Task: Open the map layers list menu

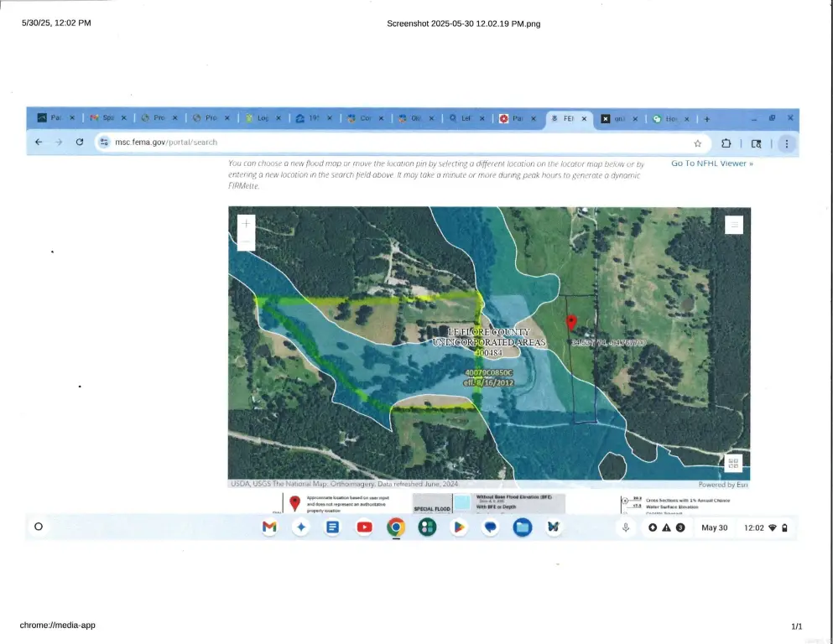Action: 733,225
